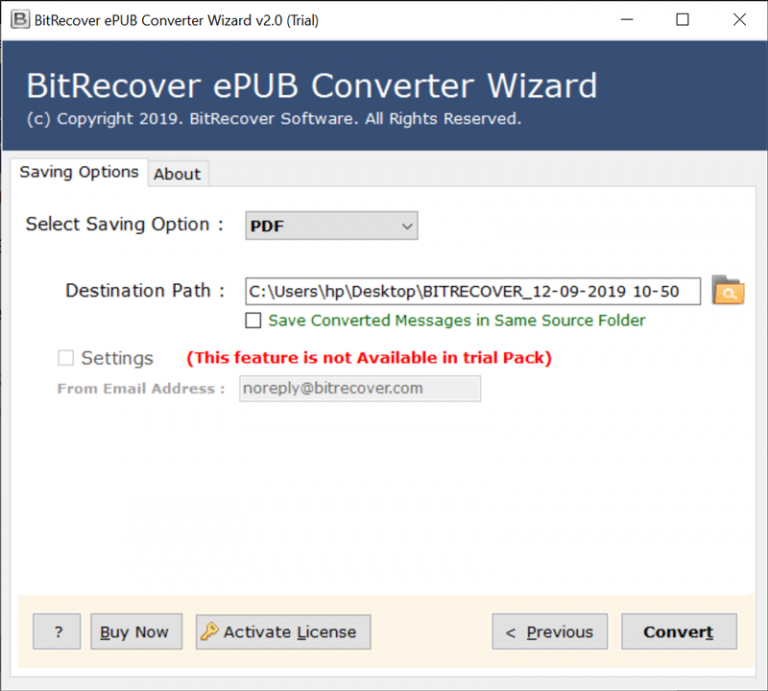Open the Select Saving Option PDF dropdown
768x691 pixels.
(x=332, y=226)
